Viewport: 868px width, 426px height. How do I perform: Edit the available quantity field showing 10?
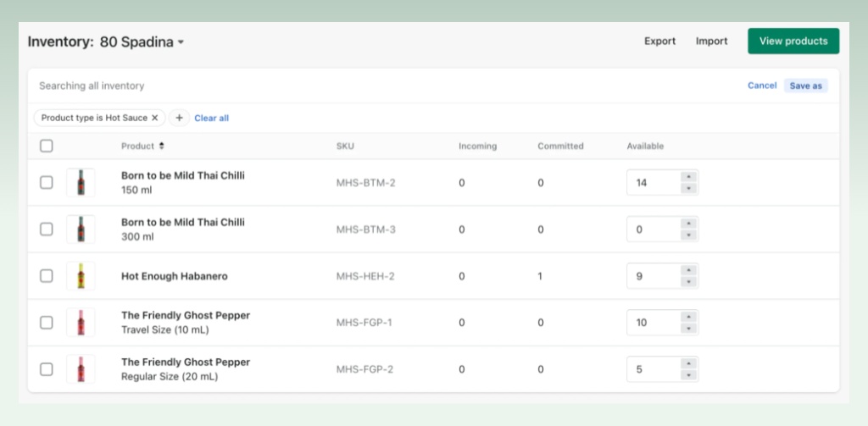coord(654,323)
